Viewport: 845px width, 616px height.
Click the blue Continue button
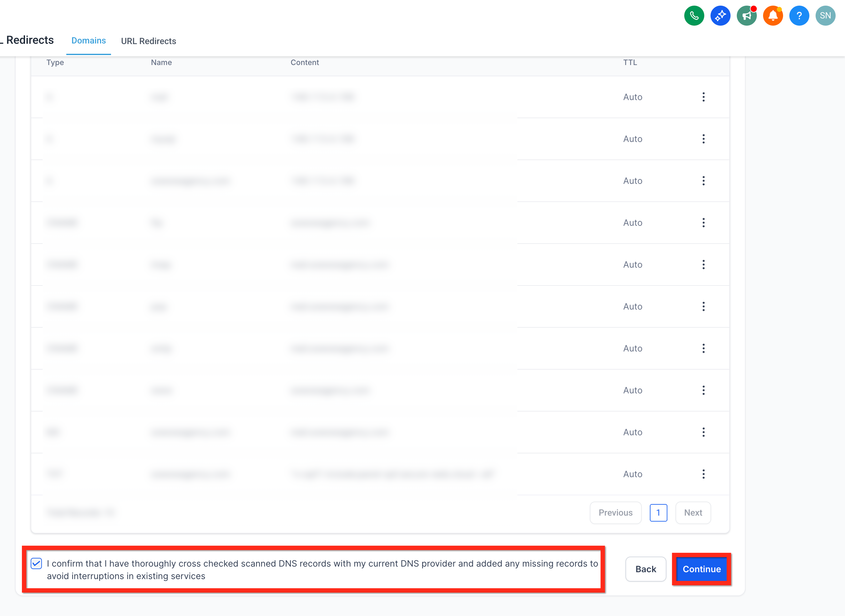701,569
